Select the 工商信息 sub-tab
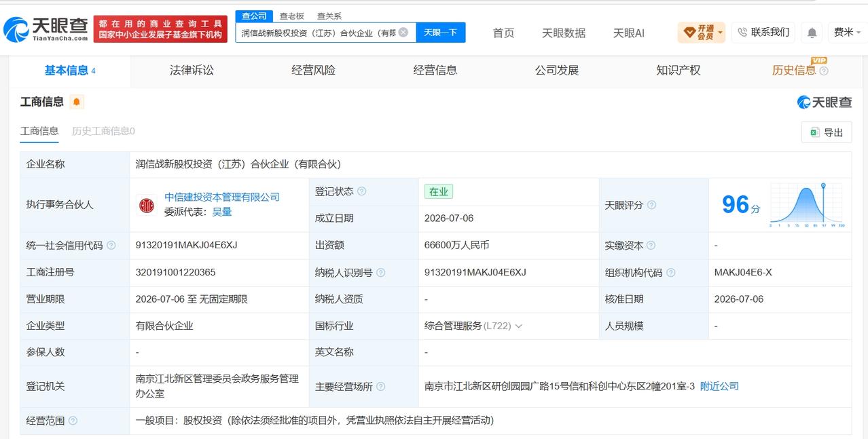 pyautogui.click(x=39, y=131)
